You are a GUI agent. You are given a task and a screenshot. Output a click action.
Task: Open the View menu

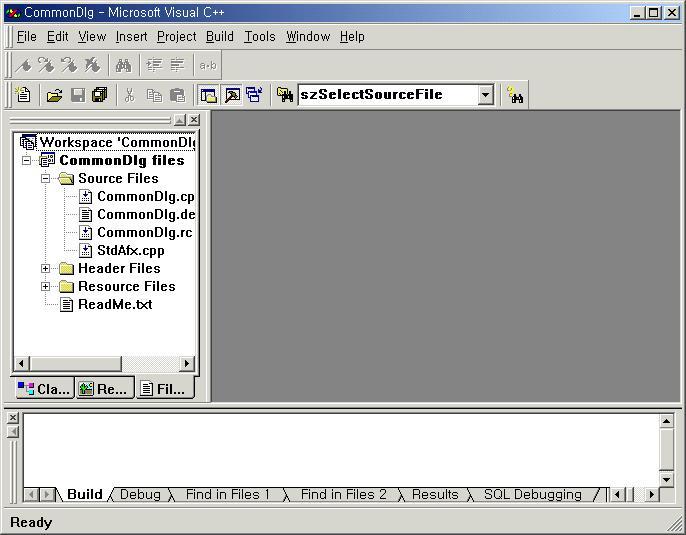92,36
